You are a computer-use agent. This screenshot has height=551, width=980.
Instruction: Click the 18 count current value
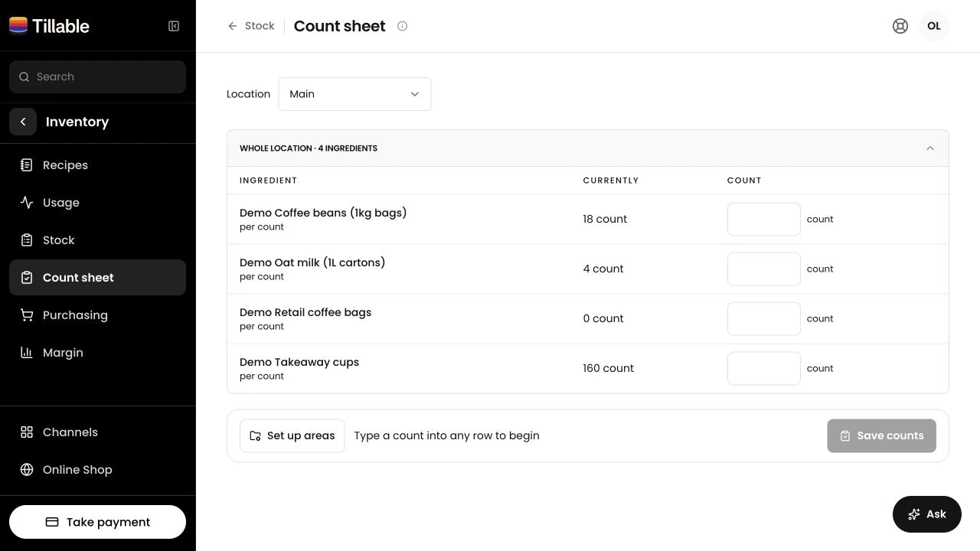coord(605,219)
